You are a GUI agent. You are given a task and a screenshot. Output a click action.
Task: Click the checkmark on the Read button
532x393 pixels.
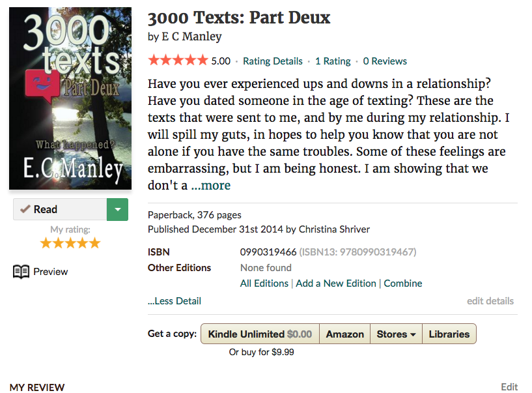tap(25, 209)
